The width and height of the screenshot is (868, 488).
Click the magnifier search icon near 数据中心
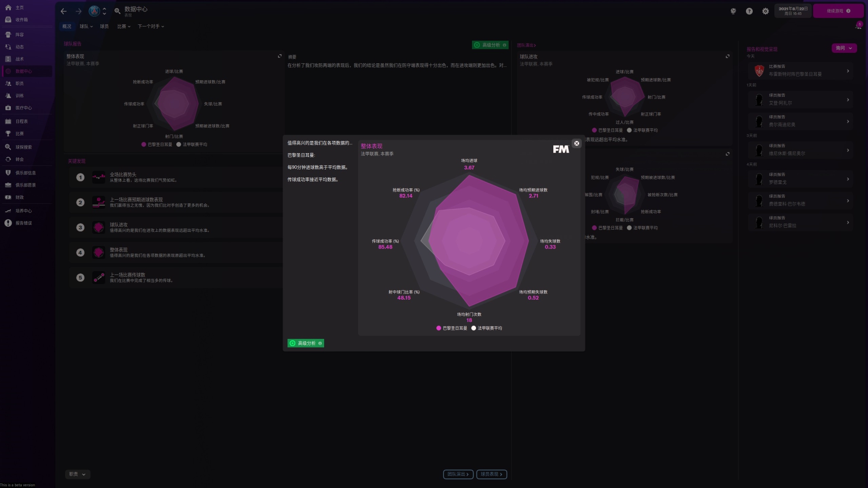[117, 11]
